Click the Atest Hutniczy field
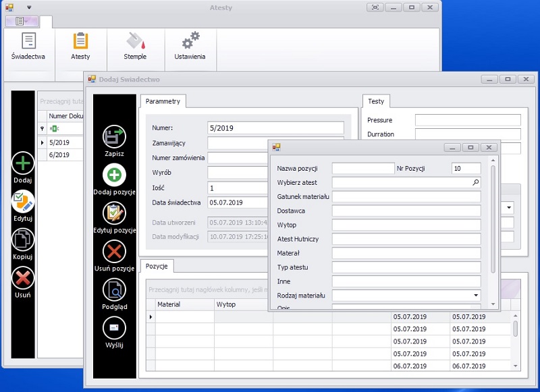The image size is (540, 392). point(406,239)
